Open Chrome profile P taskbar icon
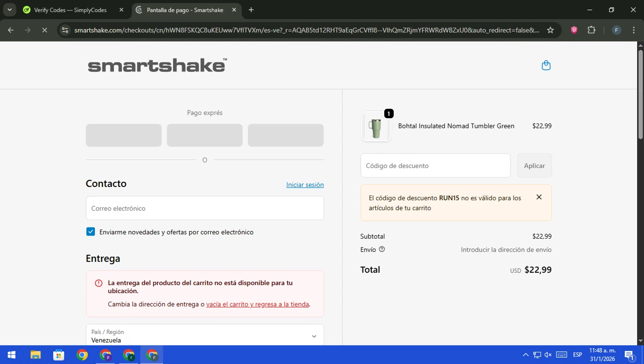Image resolution: width=644 pixels, height=364 pixels. (106, 355)
